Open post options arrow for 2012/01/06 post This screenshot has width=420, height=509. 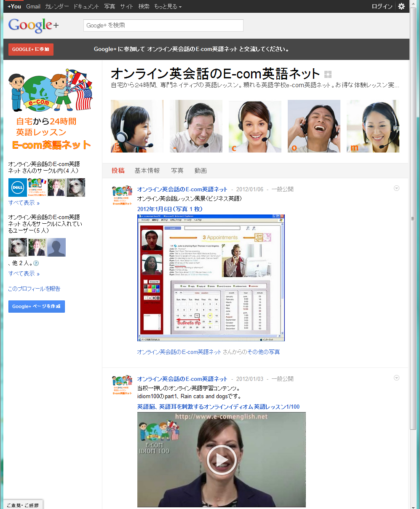point(396,188)
